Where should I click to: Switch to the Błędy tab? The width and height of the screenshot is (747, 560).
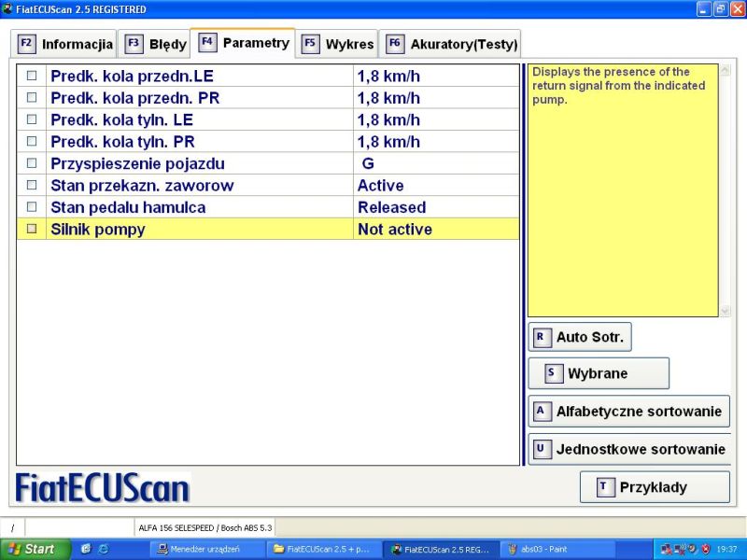pos(156,44)
